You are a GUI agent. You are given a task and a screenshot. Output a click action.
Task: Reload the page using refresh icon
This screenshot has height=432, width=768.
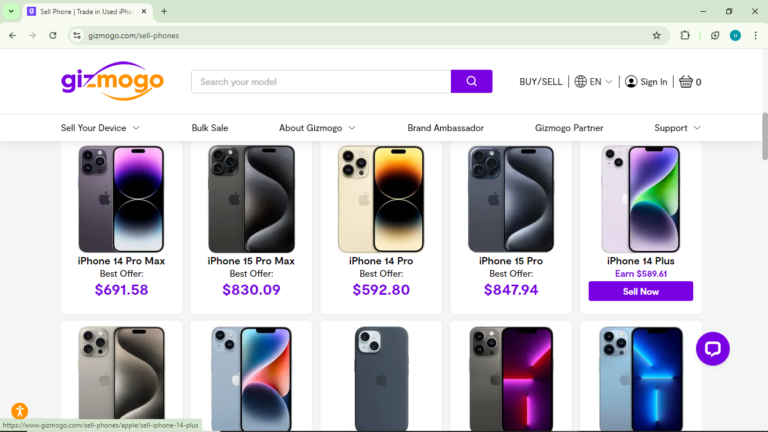click(52, 35)
